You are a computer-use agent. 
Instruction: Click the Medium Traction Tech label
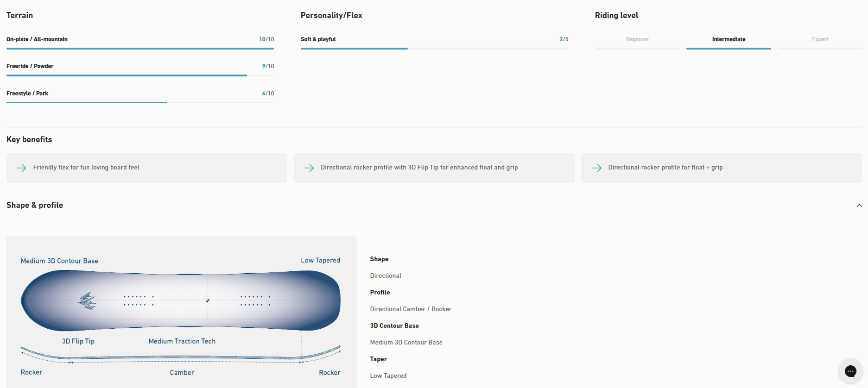pos(182,341)
